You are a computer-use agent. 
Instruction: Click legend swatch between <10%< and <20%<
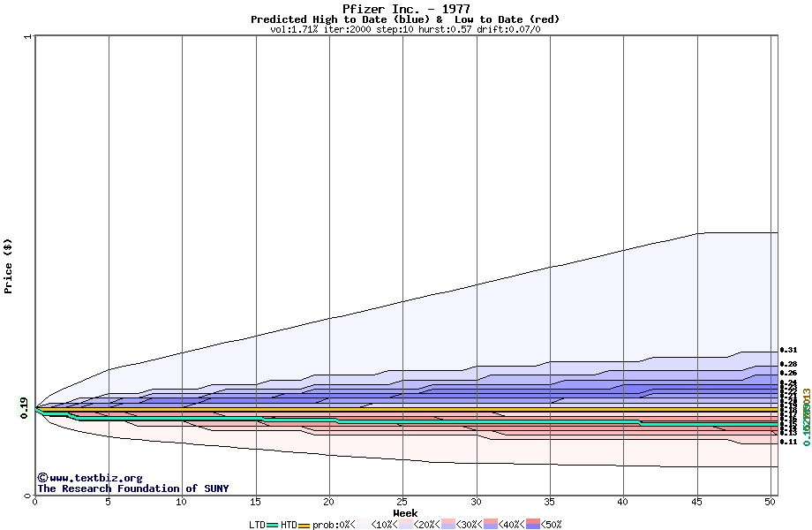[405, 525]
